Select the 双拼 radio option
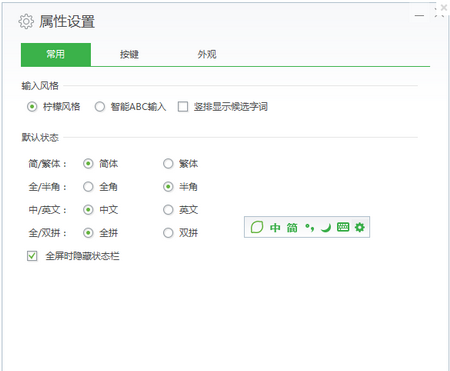Image resolution: width=450 pixels, height=371 pixels. coord(168,233)
